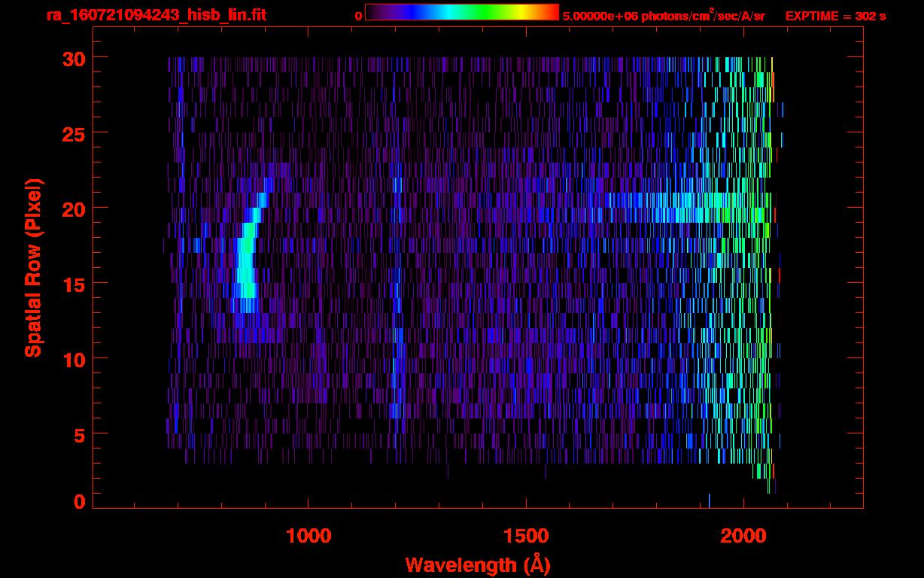
Task: Click the red end of the color bar
Action: point(552,13)
